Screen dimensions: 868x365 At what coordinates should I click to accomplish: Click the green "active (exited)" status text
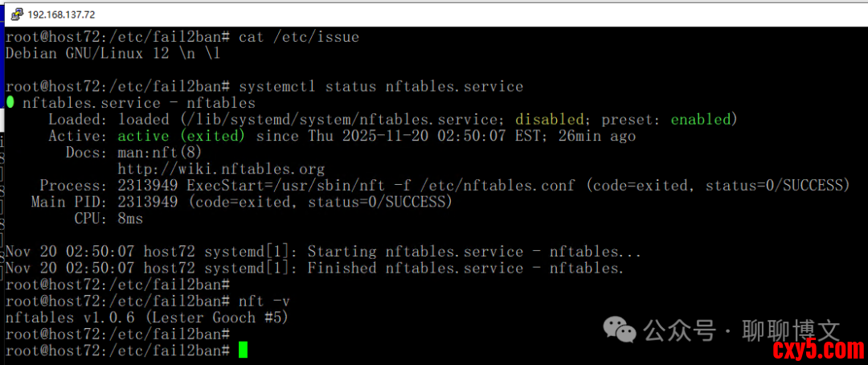coord(181,136)
